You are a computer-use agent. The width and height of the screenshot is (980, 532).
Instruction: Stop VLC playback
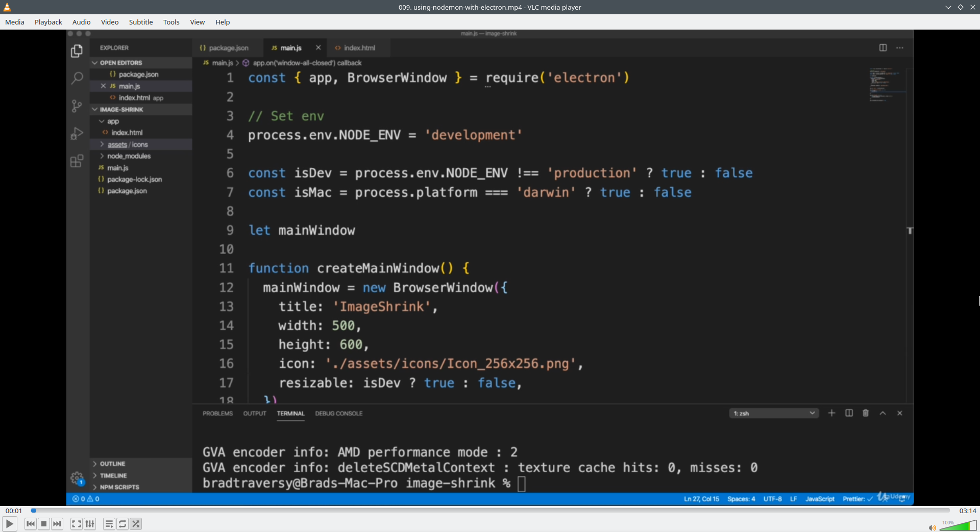(x=44, y=524)
